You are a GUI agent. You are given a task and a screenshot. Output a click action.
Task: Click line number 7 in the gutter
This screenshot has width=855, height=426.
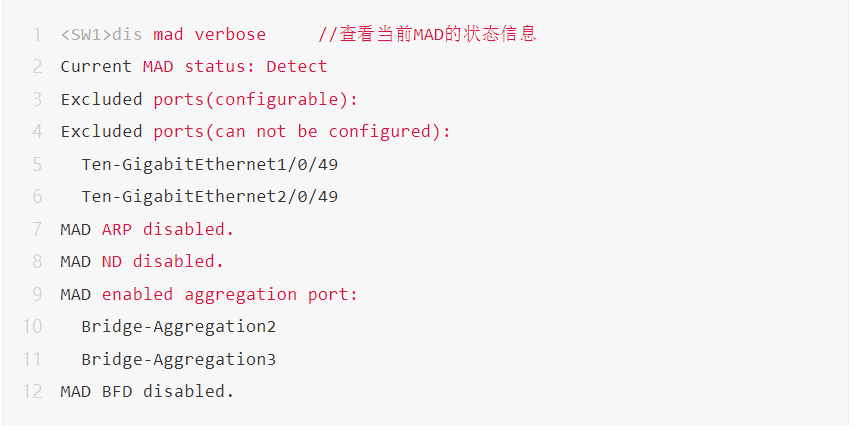[36, 229]
